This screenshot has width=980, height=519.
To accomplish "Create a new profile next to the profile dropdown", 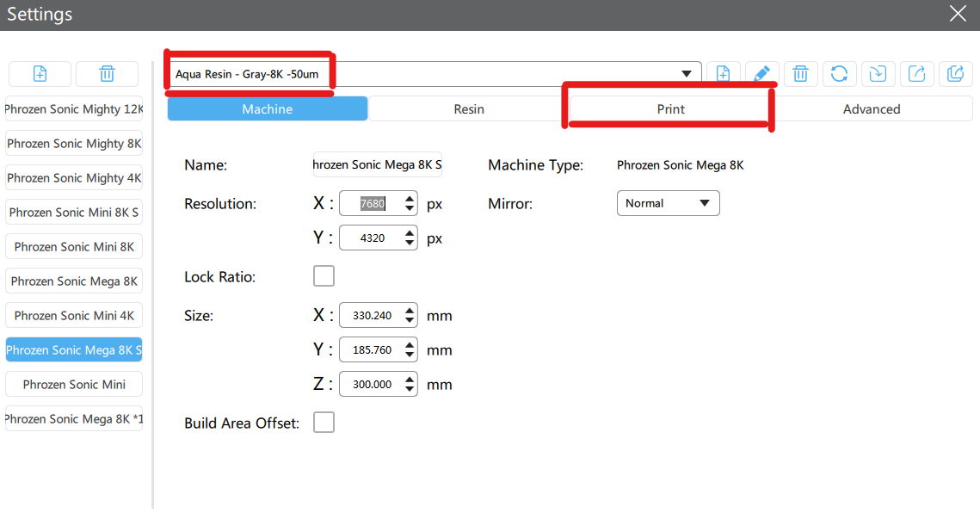I will (723, 74).
